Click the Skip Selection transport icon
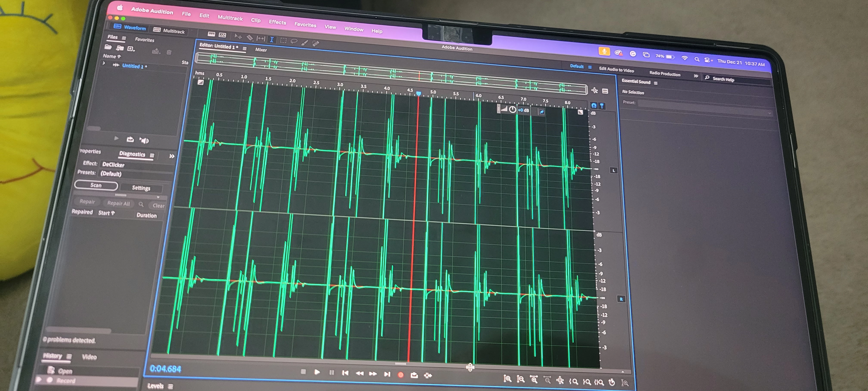 428,375
